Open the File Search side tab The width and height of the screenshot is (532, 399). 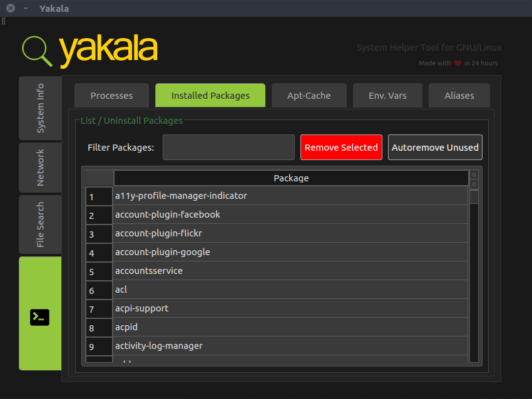tap(40, 225)
